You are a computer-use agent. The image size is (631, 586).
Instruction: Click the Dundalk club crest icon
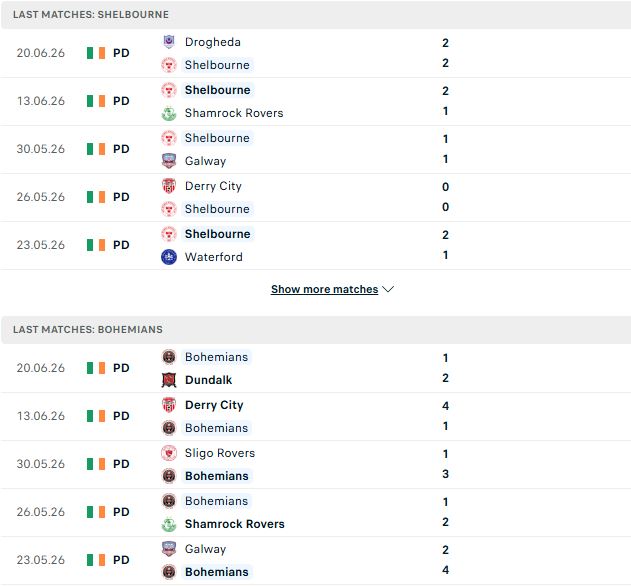pos(169,380)
